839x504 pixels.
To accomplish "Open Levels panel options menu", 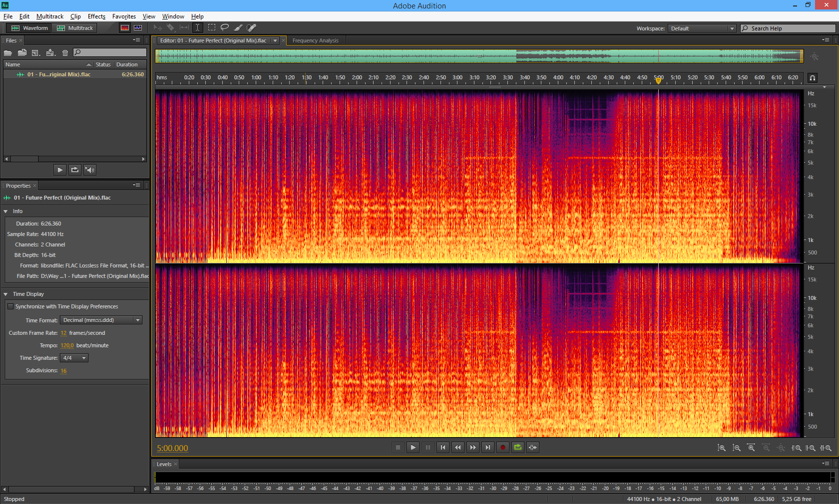I will 826,464.
